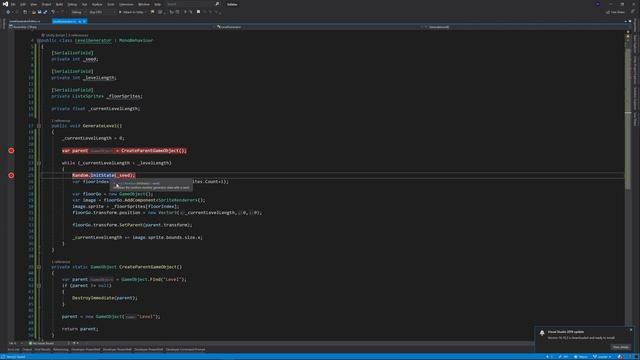Click the Save All toolbar icon
The image size is (640, 360).
click(45, 12)
